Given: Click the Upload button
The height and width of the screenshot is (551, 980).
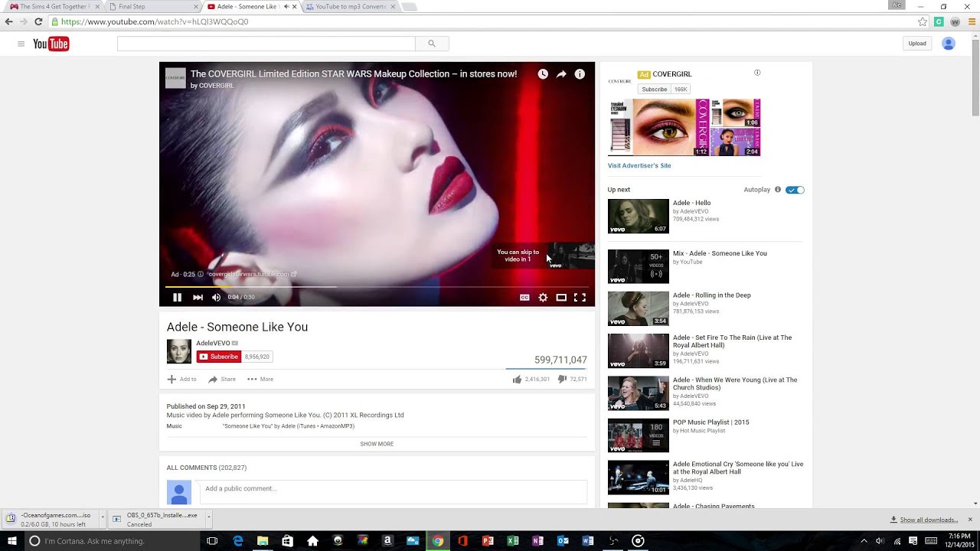Looking at the screenshot, I should 917,44.
